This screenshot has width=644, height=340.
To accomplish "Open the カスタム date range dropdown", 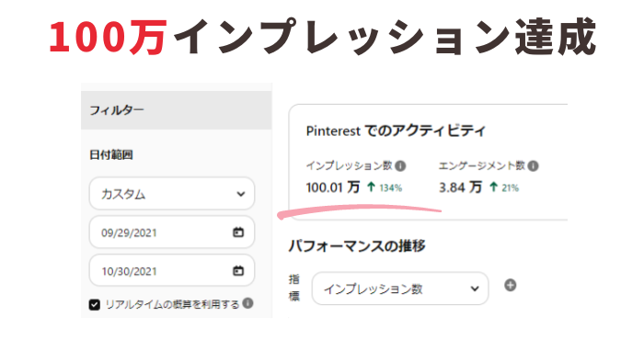I will [x=172, y=194].
